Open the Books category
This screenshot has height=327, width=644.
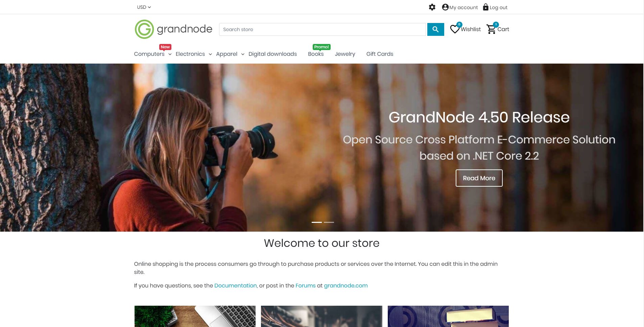pyautogui.click(x=316, y=54)
